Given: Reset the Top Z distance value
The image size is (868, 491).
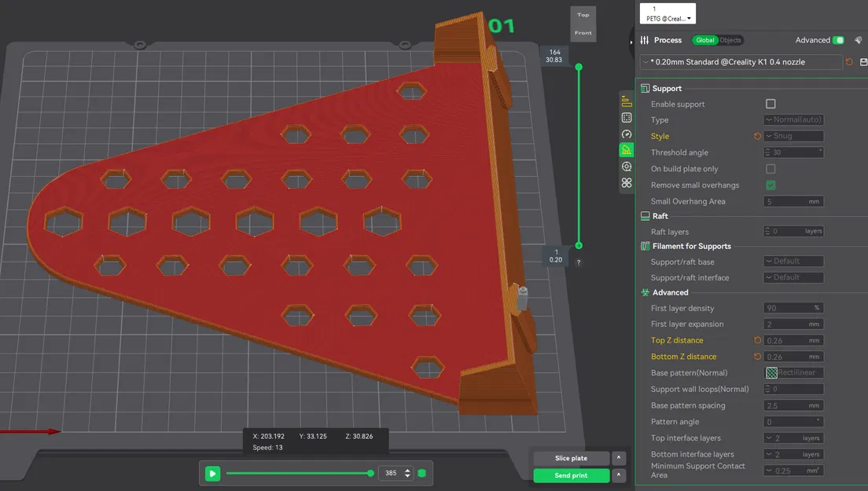Looking at the screenshot, I should tap(757, 340).
